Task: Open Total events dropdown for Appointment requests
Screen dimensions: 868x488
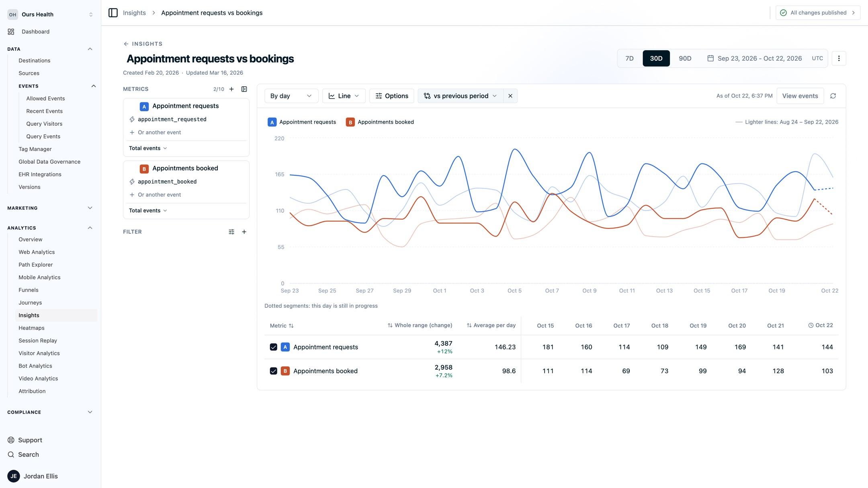Action: click(x=148, y=148)
